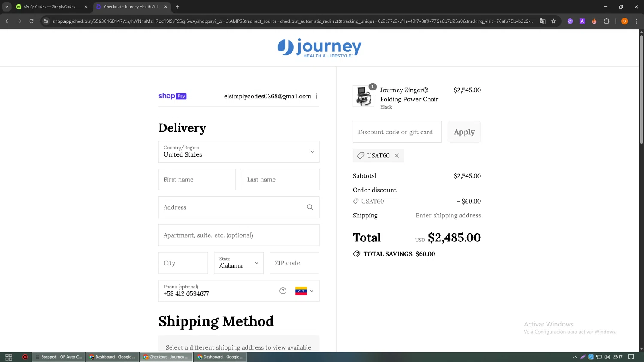Click the TOTAL SAVINGS $60.00 text
Image resolution: width=644 pixels, height=362 pixels.
click(399, 254)
